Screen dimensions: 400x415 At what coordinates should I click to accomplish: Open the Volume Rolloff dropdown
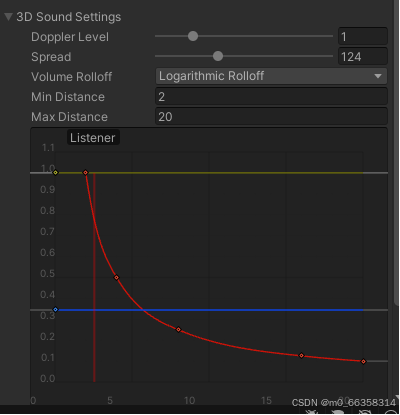coord(271,76)
